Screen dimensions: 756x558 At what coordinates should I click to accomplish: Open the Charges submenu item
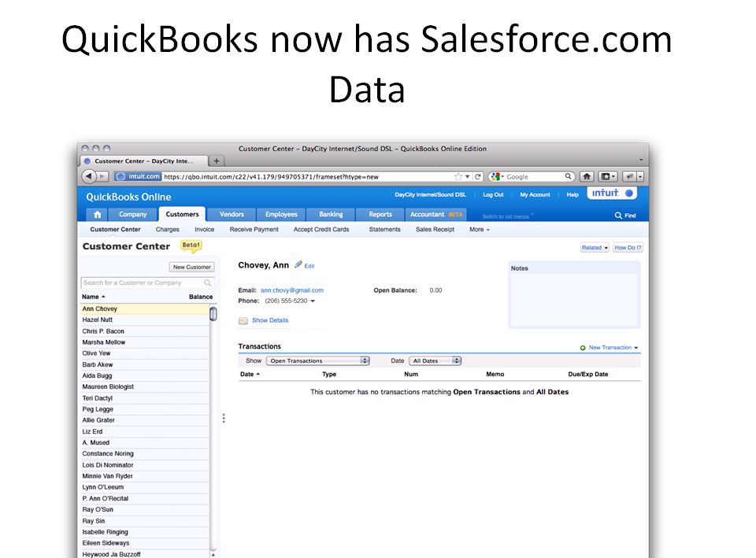click(x=167, y=229)
